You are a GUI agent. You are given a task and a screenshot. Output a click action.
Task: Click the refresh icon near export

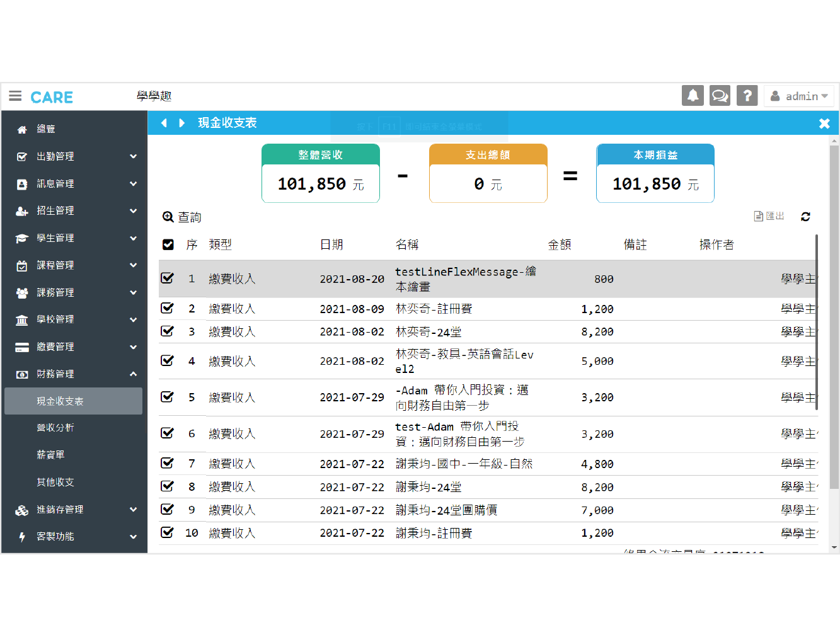pos(805,217)
